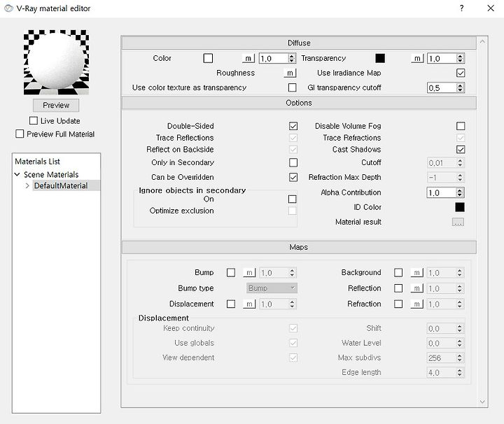
Task: Click the Alpha Contribution stepper arrows
Action: [x=460, y=192]
